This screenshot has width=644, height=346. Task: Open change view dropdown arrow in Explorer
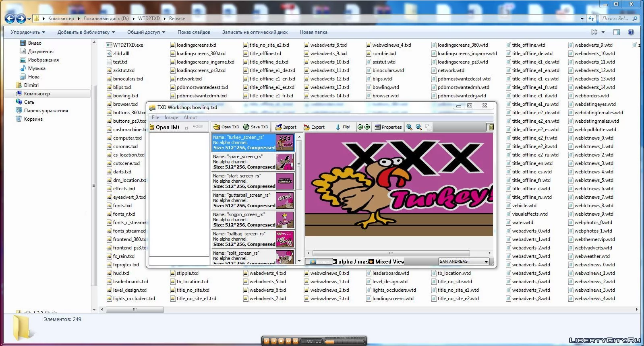click(603, 32)
